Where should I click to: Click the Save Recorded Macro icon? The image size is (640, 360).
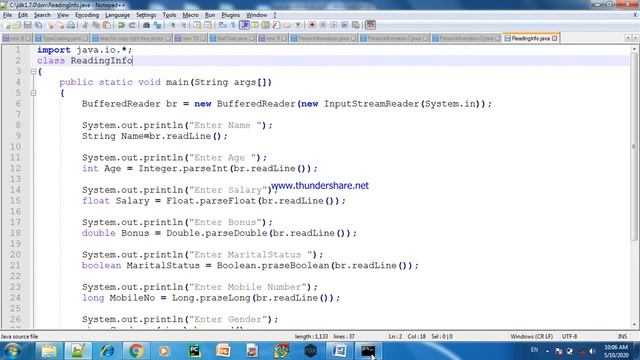[x=356, y=25]
